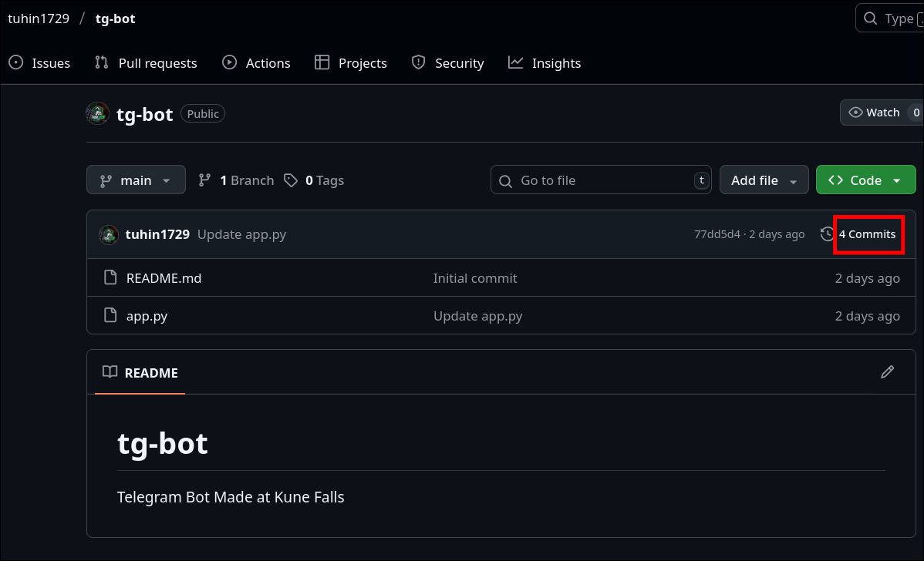Click the 4 Commits link

click(868, 234)
